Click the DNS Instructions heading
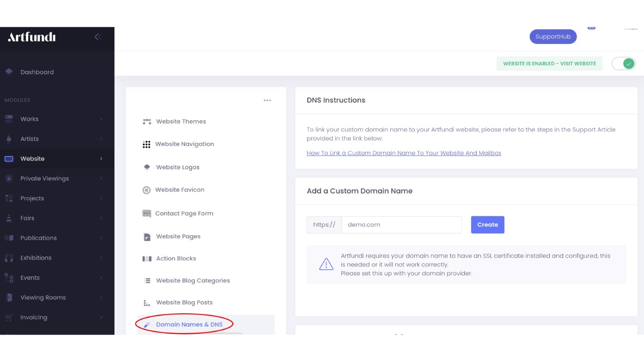Screen dimensions: 644x362 [336, 100]
